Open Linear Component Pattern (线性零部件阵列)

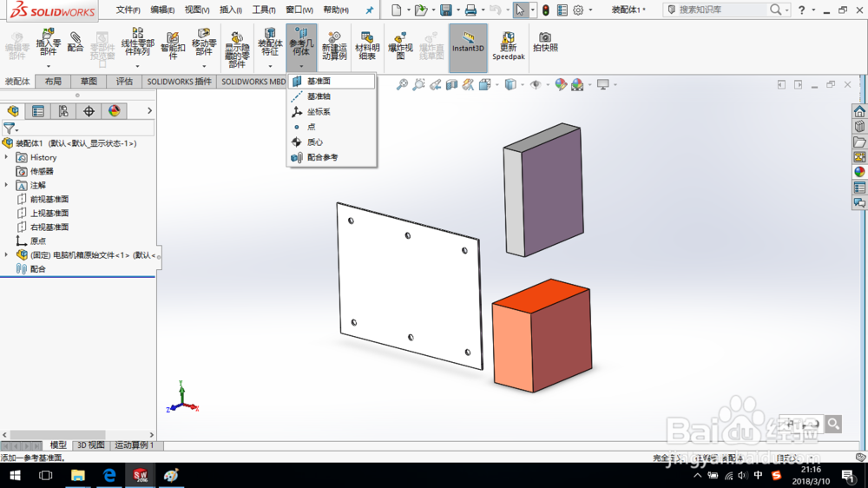coord(137,42)
